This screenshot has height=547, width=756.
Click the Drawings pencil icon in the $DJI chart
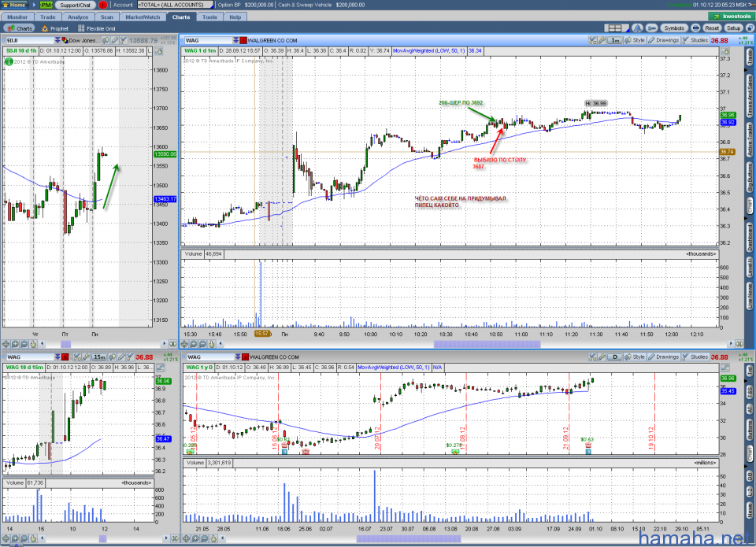pyautogui.click(x=114, y=40)
